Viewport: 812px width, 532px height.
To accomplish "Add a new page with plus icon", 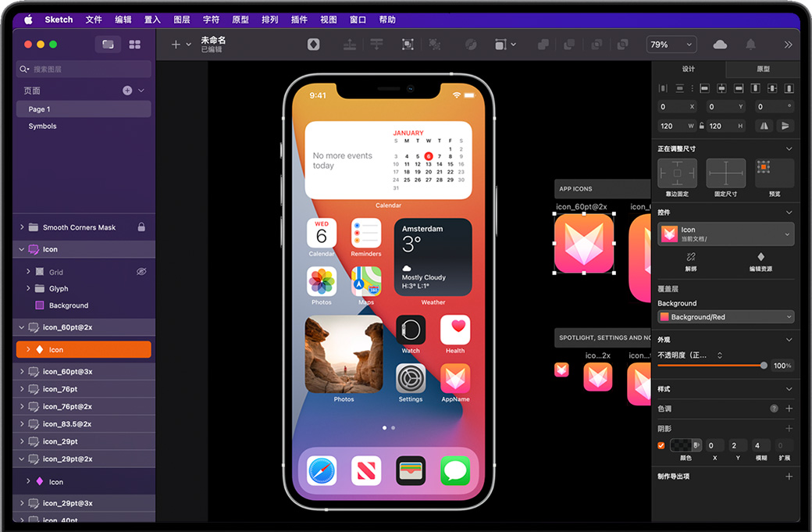I will [127, 91].
